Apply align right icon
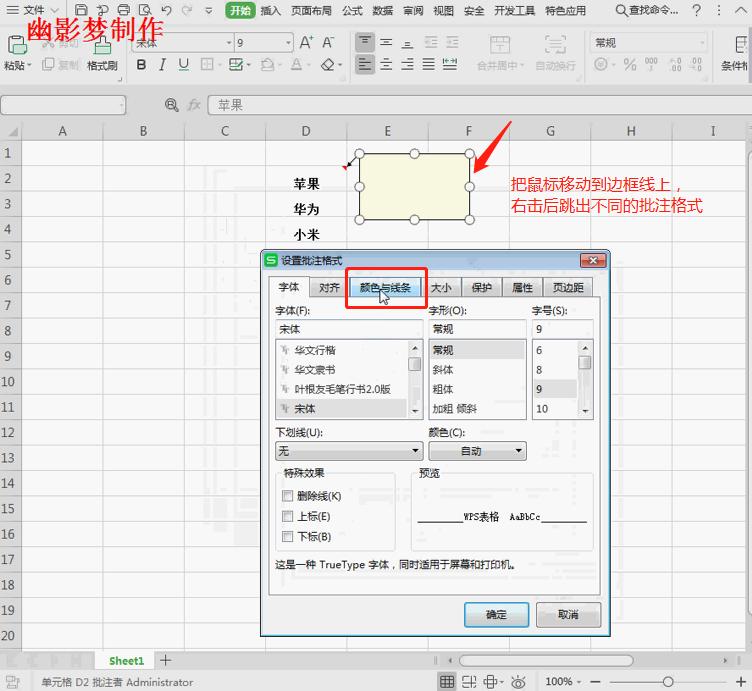752x691 pixels. [x=407, y=64]
